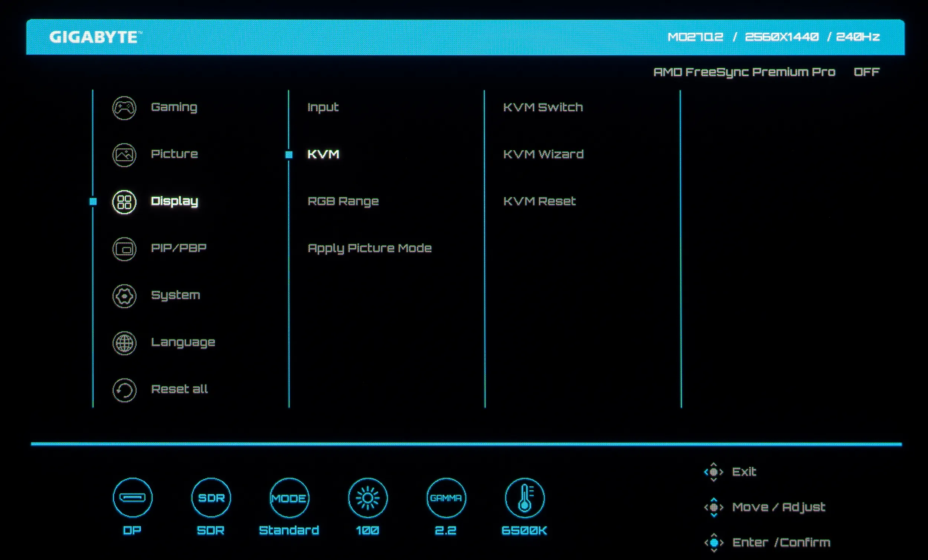
Task: Open the System gear icon
Action: tap(124, 296)
